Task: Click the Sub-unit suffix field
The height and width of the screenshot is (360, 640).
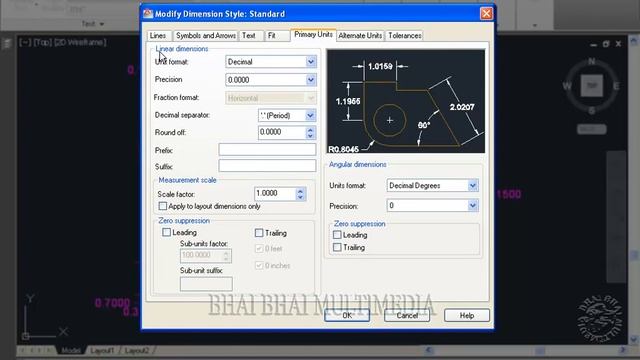Action: [206, 284]
